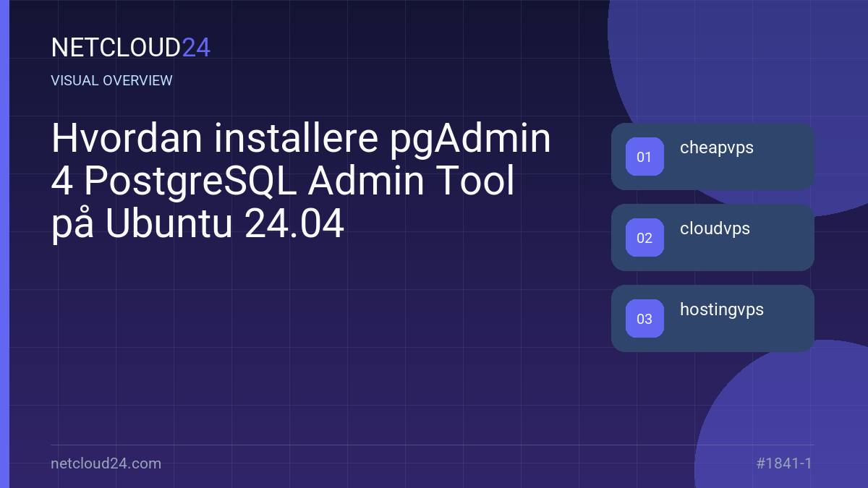Viewport: 868px width, 488px height.
Task: Click the #1841-1 footer identifier
Action: (x=784, y=463)
